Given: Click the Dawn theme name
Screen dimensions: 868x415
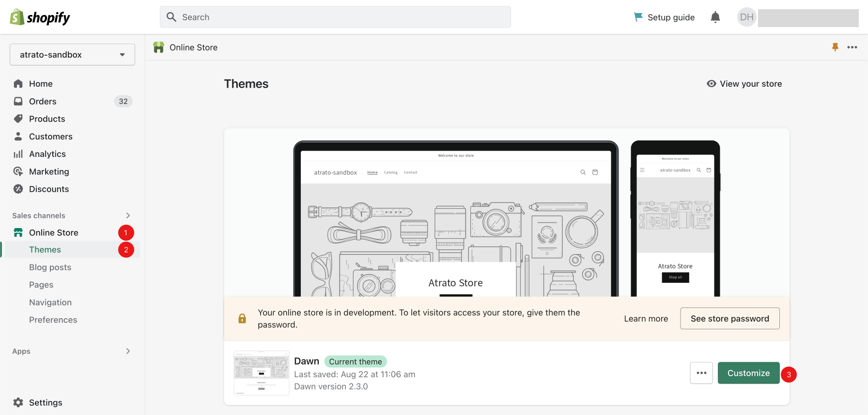Looking at the screenshot, I should click(x=307, y=361).
